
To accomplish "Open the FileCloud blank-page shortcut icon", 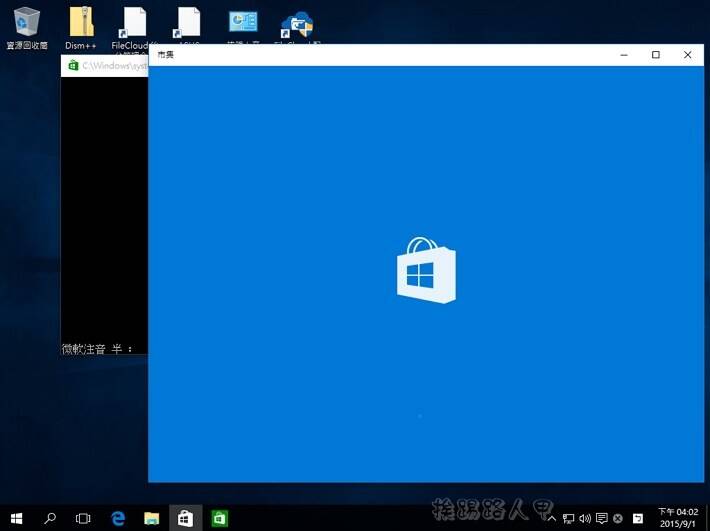I will pos(133,23).
